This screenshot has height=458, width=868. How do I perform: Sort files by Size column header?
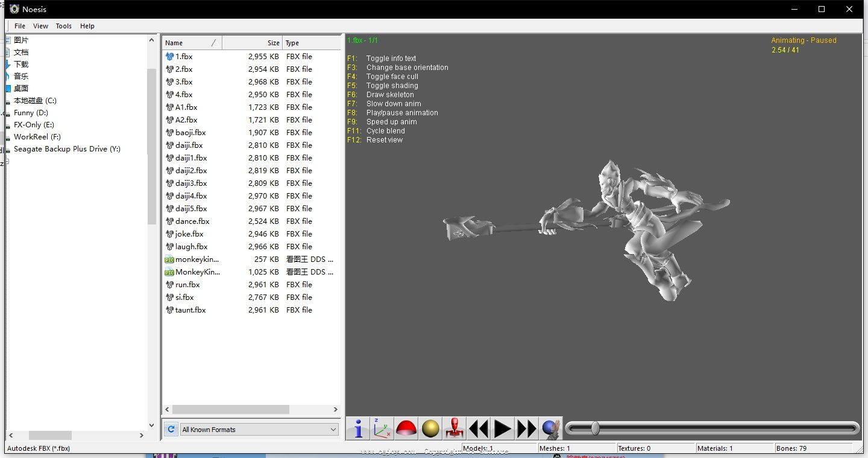point(253,43)
